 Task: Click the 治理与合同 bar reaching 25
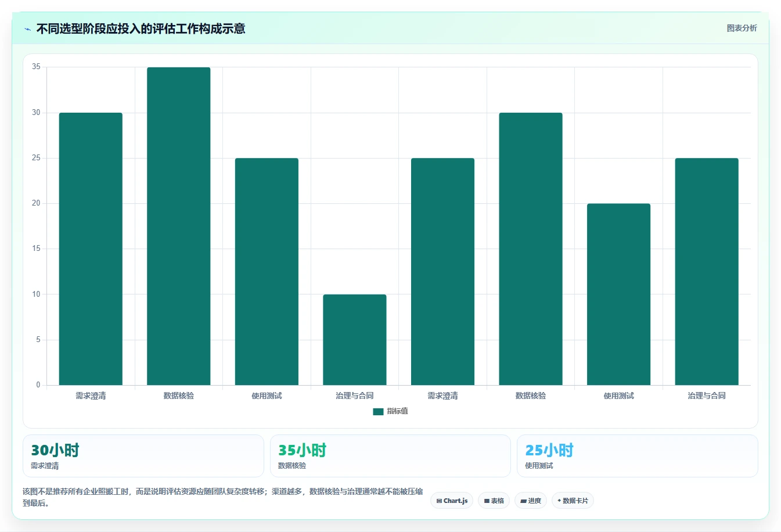tap(707, 271)
